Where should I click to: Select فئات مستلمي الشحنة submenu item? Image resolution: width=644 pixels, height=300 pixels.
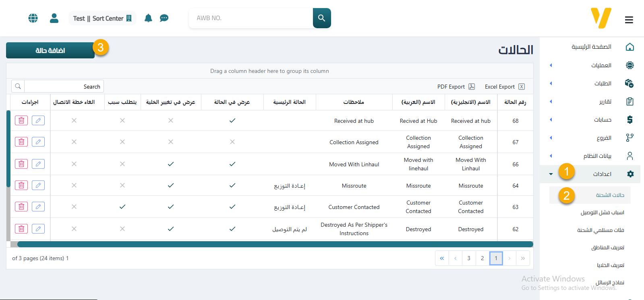point(601,230)
